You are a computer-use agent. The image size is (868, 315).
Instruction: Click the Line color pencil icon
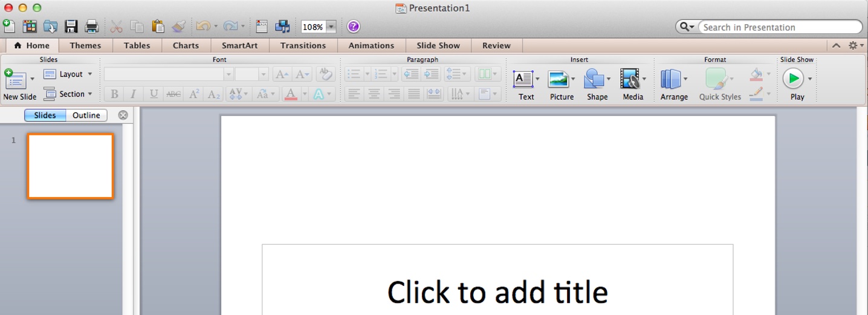[x=756, y=93]
